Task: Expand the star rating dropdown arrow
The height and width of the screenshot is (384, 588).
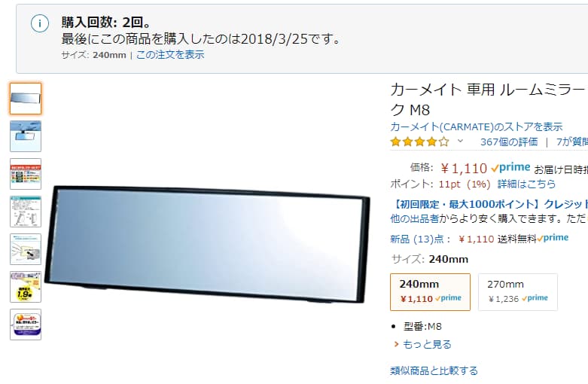Action: coord(460,142)
